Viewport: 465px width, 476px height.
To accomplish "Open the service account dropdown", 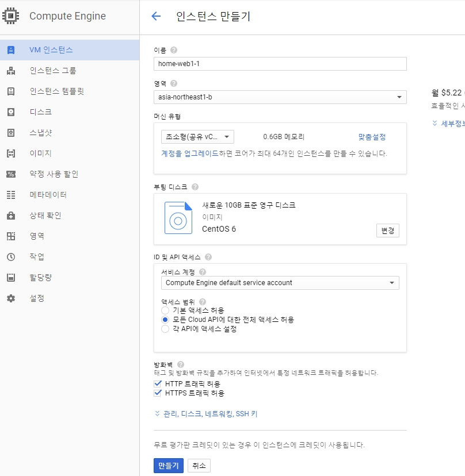I will click(x=280, y=283).
